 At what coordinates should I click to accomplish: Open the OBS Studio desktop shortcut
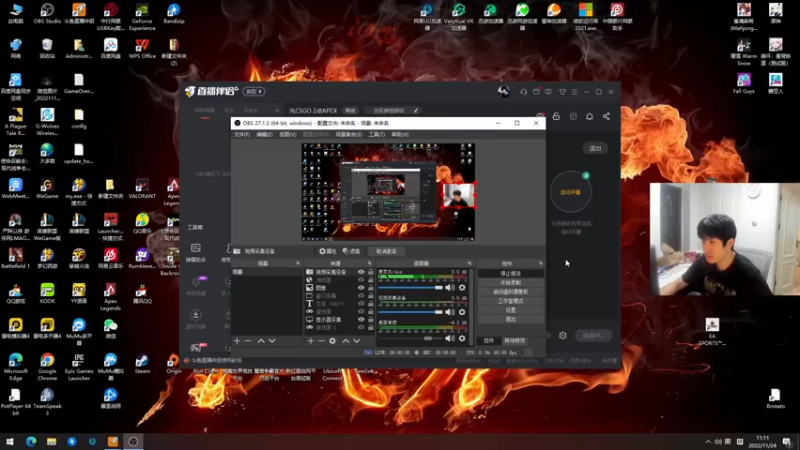(x=47, y=14)
